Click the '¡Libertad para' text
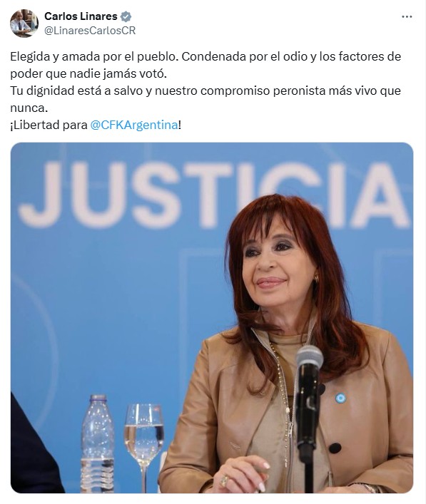426x504 pixels. [49, 125]
